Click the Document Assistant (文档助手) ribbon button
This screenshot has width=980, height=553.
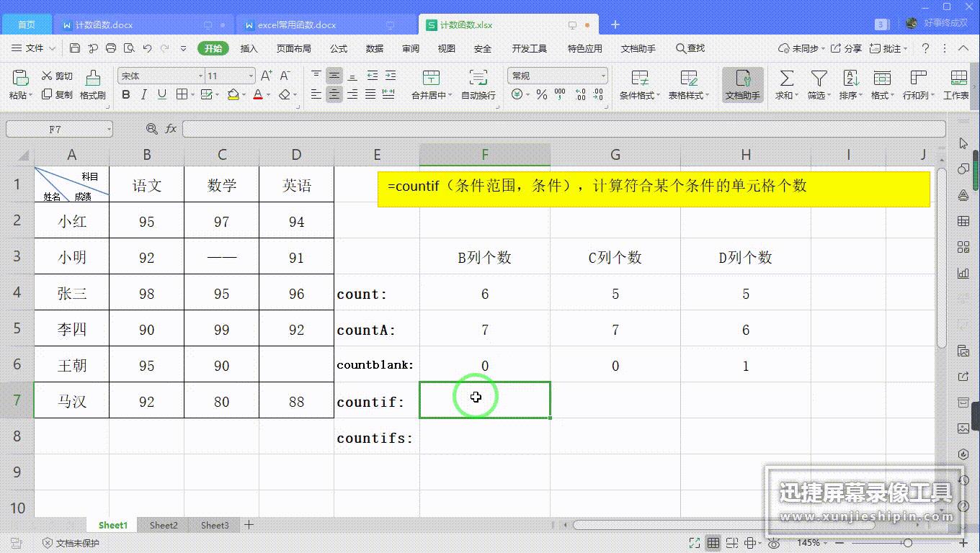coord(743,85)
